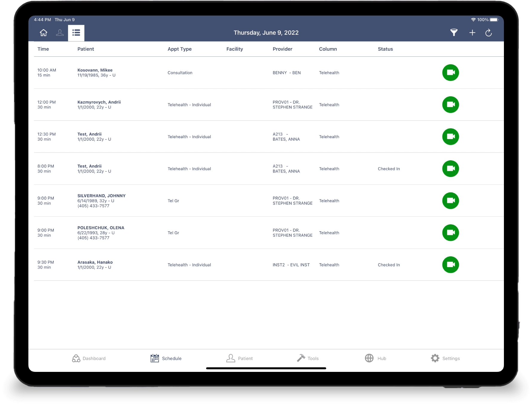Open the home screen icon
Viewport: 532px width, 405px height.
point(43,33)
